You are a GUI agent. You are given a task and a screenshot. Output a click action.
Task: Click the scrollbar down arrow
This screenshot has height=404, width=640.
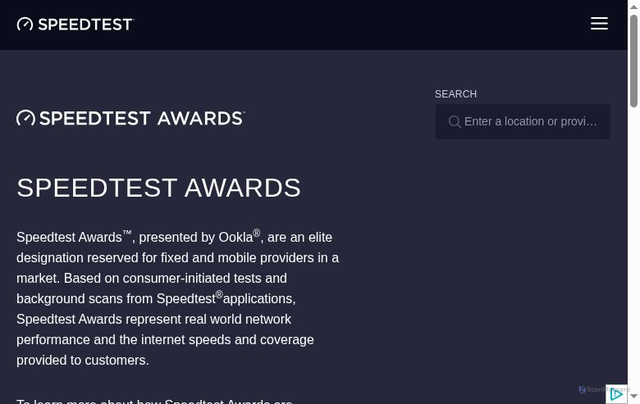(x=633, y=396)
